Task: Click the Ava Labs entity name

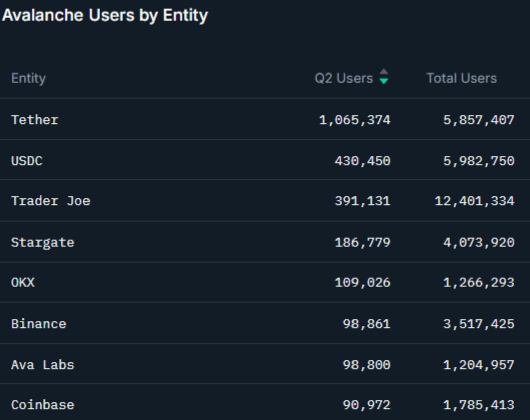Action: coord(43,365)
